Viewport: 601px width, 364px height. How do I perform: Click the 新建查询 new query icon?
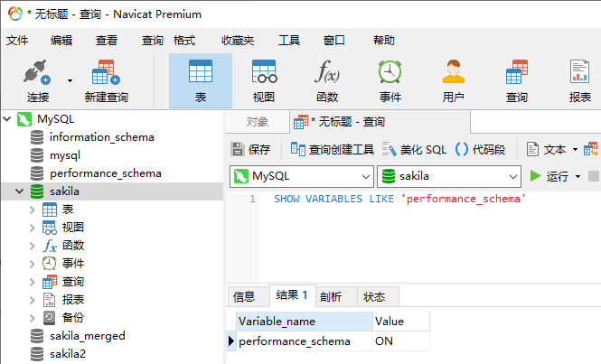[x=106, y=80]
